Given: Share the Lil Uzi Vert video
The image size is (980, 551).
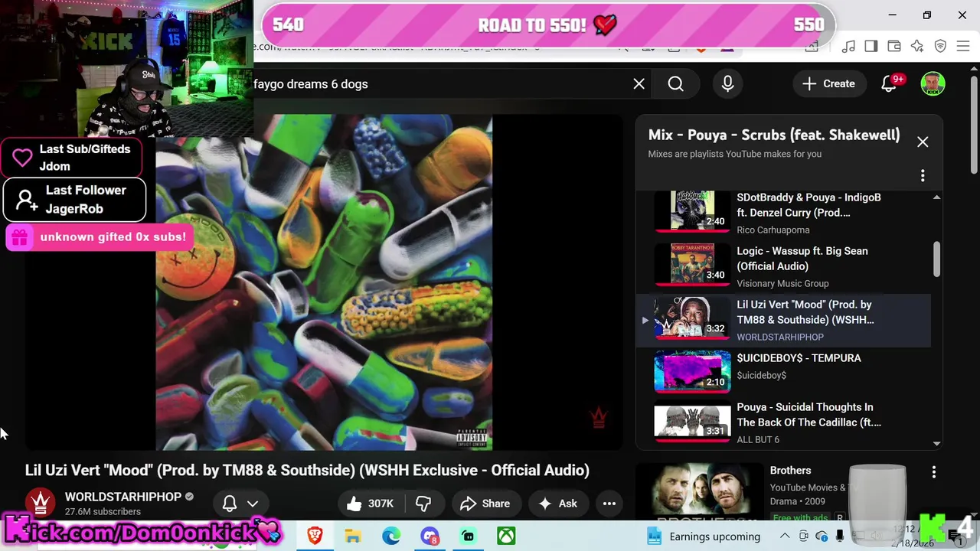Looking at the screenshot, I should [x=485, y=504].
